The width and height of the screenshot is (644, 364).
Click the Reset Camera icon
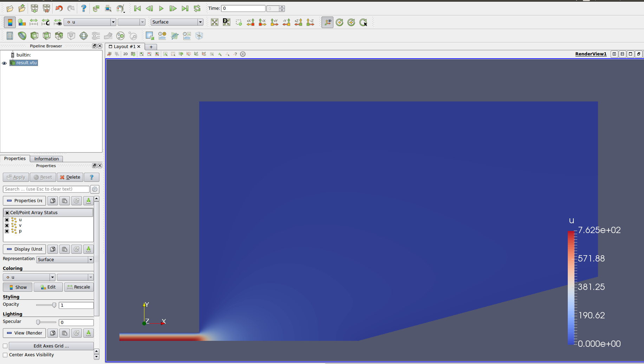(215, 22)
